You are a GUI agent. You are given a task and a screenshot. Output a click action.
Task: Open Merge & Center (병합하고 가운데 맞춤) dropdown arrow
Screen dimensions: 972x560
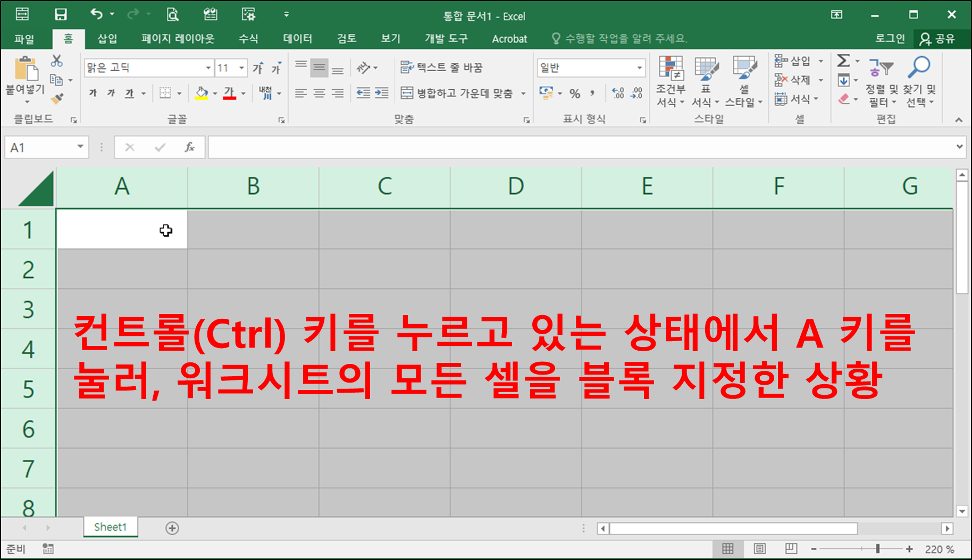click(523, 94)
